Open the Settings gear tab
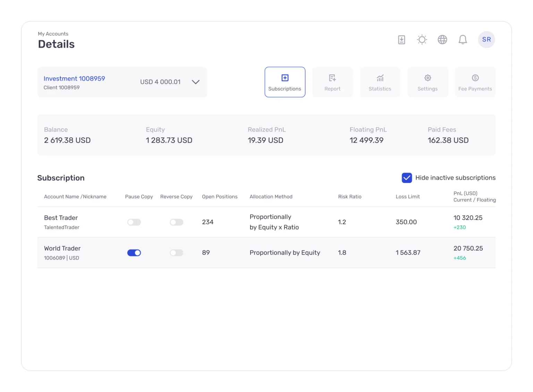533x392 pixels. click(x=428, y=82)
